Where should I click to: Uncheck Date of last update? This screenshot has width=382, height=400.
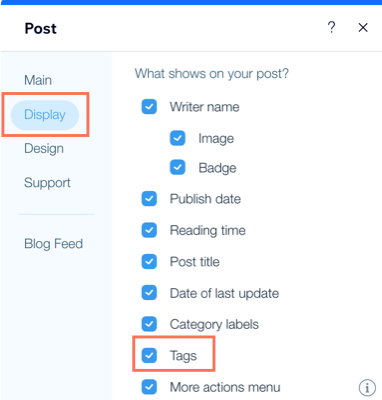(149, 293)
